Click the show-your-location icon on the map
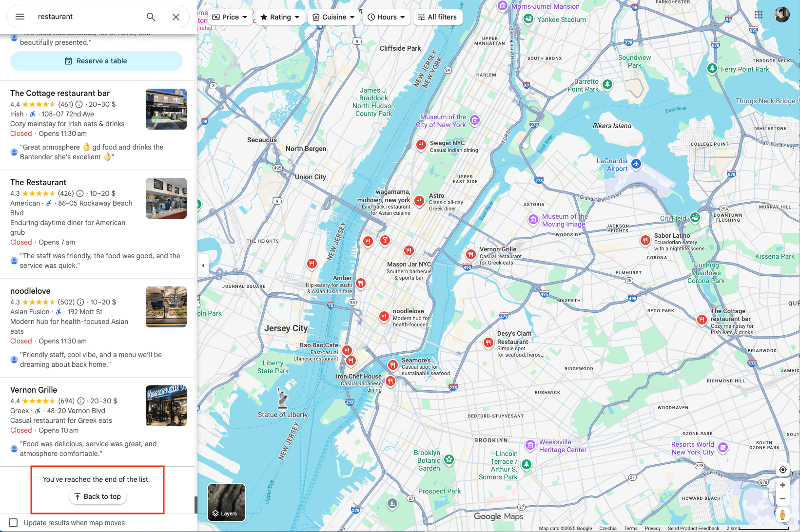This screenshot has height=532, width=800. tap(782, 470)
